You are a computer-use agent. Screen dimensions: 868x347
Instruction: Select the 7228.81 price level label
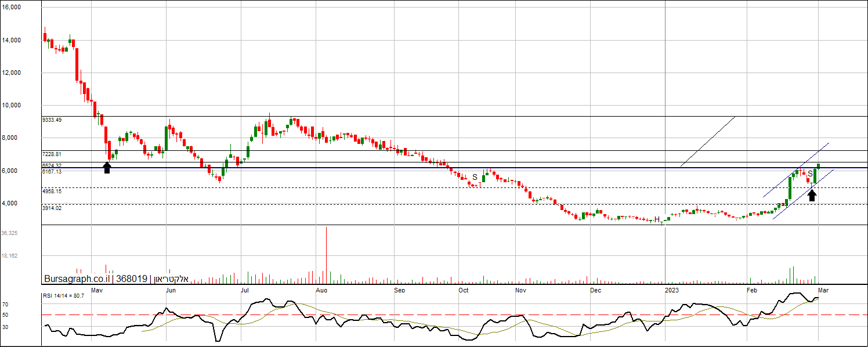click(x=52, y=154)
